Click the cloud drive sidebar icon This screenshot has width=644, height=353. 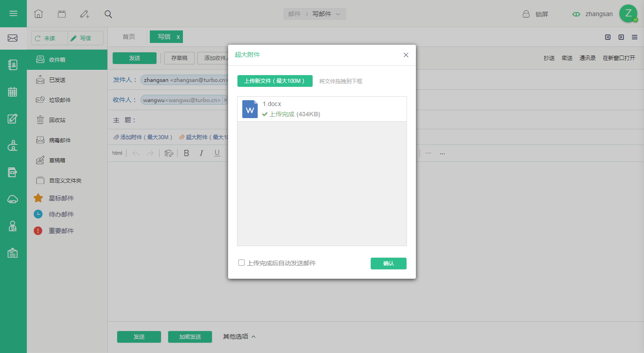click(x=13, y=200)
